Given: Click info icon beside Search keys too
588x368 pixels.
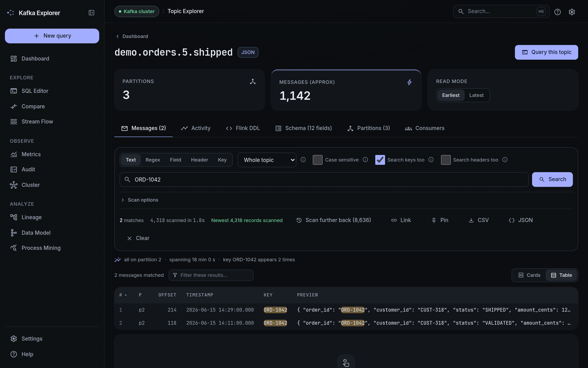Looking at the screenshot, I should point(431,160).
